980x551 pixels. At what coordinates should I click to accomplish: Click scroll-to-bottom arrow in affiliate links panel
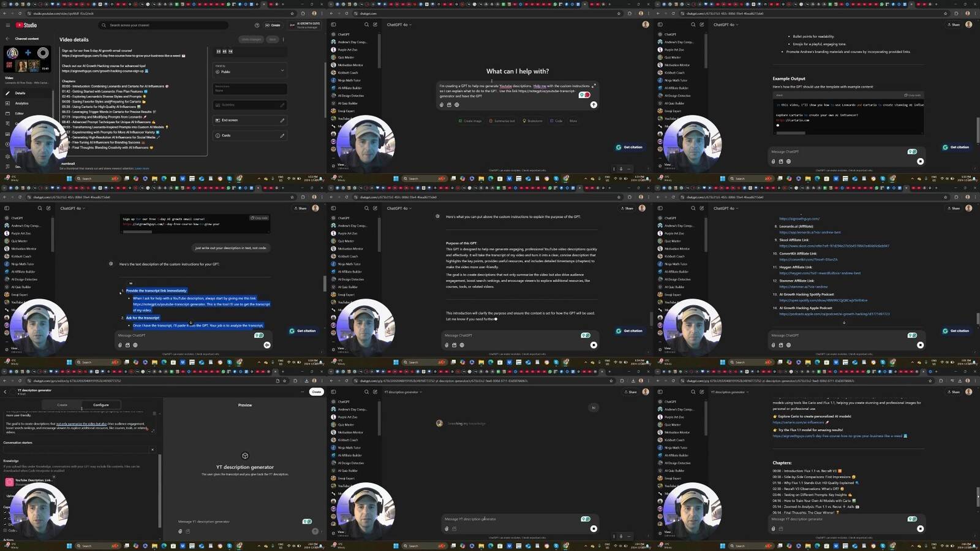pyautogui.click(x=844, y=322)
